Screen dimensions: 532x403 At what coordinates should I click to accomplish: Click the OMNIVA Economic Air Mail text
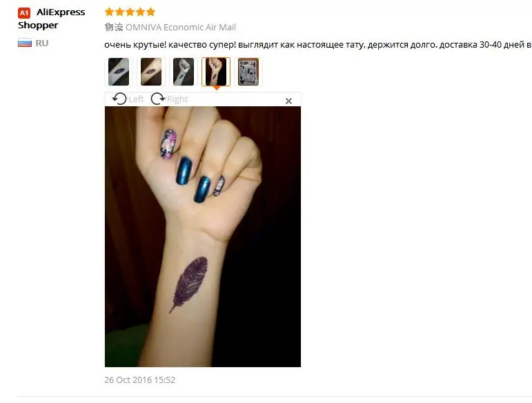click(181, 27)
